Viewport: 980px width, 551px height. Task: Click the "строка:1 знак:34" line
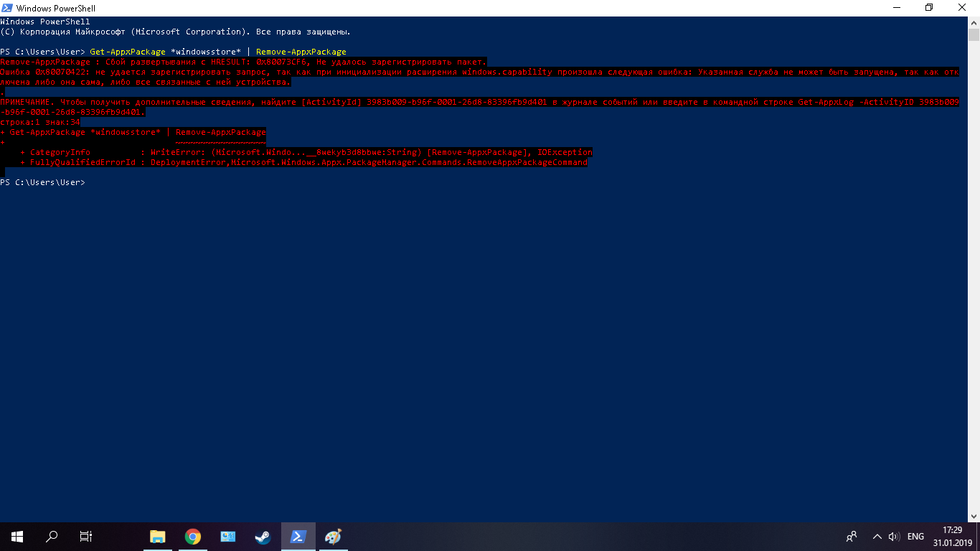[40, 122]
